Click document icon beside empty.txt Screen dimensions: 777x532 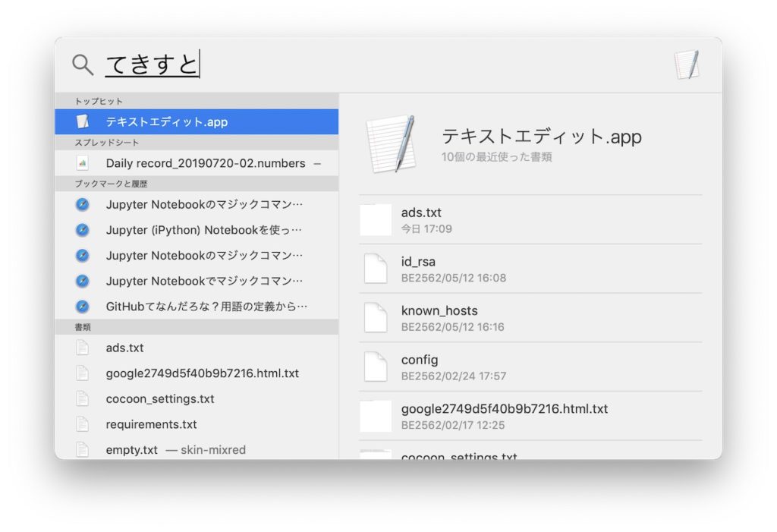83,450
